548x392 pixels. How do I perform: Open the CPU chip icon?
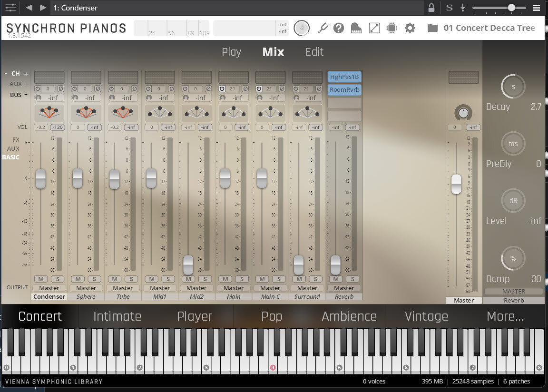(x=392, y=28)
